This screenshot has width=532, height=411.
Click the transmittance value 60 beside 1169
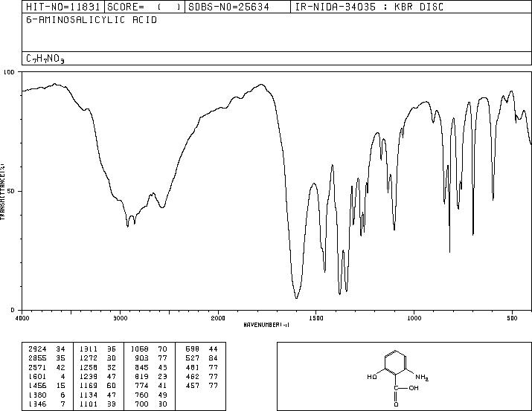point(112,386)
